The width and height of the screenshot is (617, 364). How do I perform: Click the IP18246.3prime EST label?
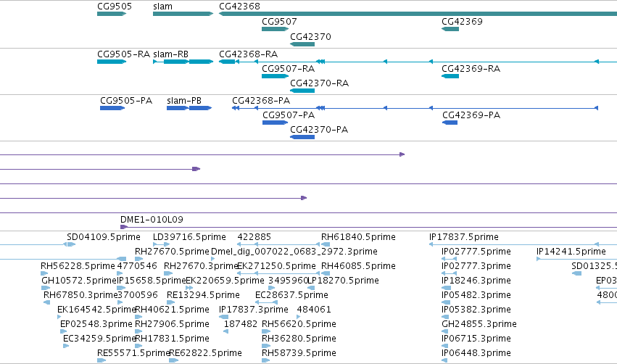(x=476, y=280)
